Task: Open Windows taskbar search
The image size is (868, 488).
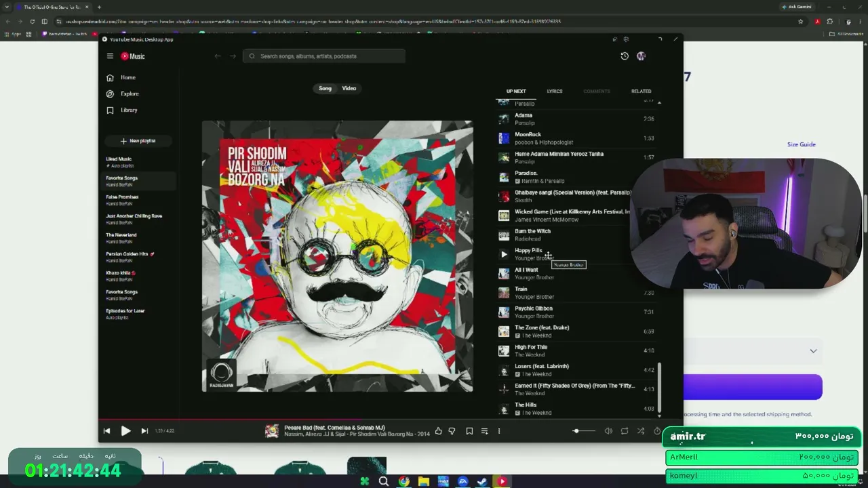Action: (x=384, y=481)
